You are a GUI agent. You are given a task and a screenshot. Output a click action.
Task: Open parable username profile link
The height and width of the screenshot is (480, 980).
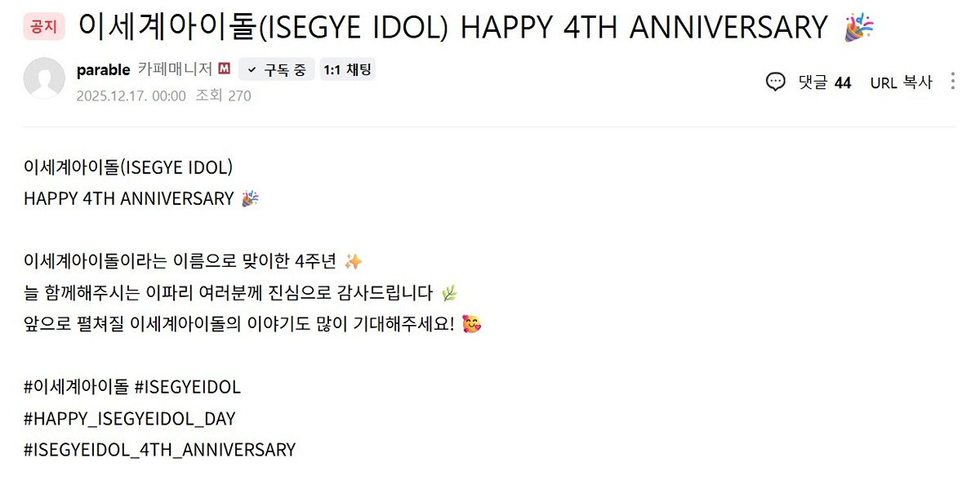103,70
